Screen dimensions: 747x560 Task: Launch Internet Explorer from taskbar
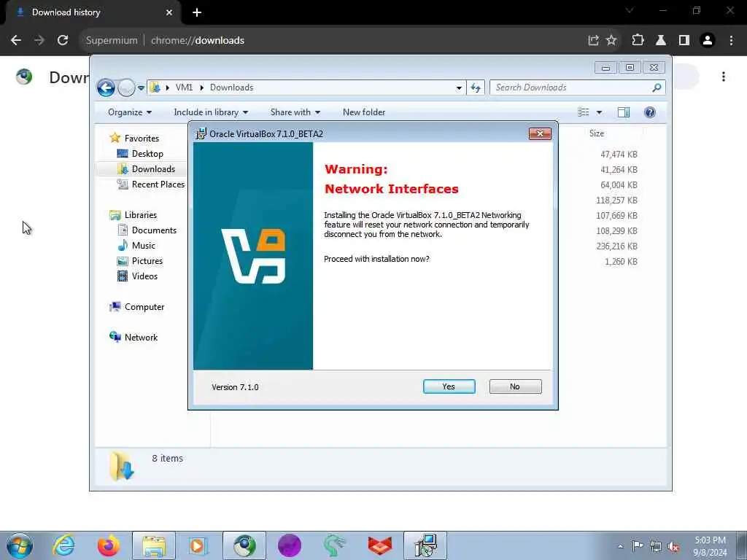click(63, 545)
